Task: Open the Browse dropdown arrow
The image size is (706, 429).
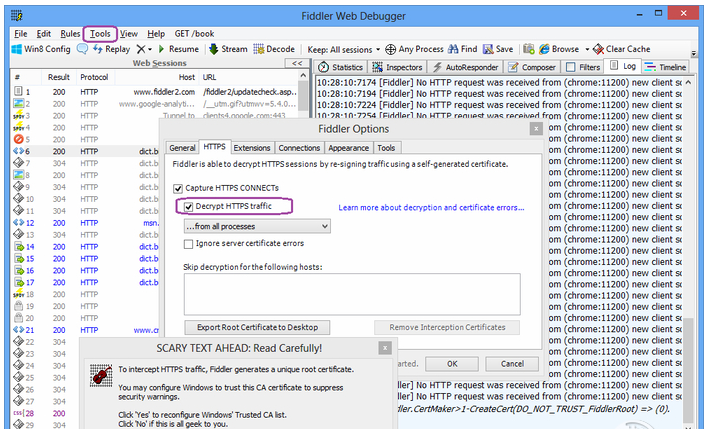Action: pyautogui.click(x=587, y=50)
